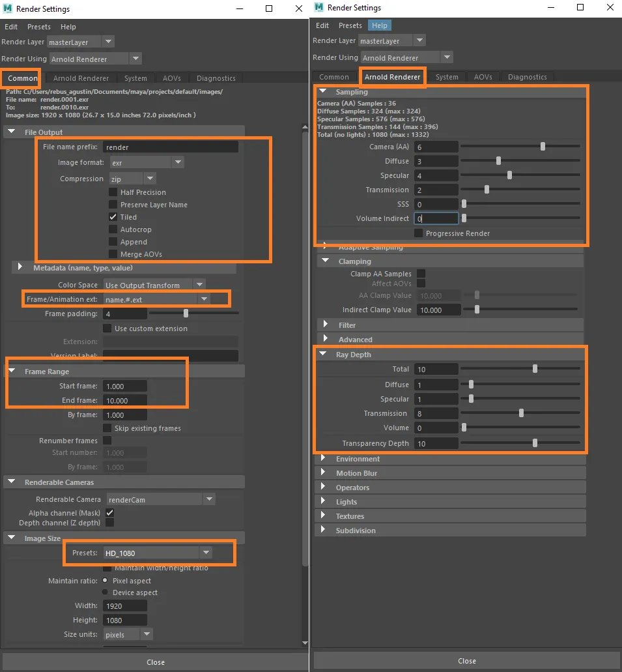Click the Start frame field
The height and width of the screenshot is (672, 622).
point(125,386)
